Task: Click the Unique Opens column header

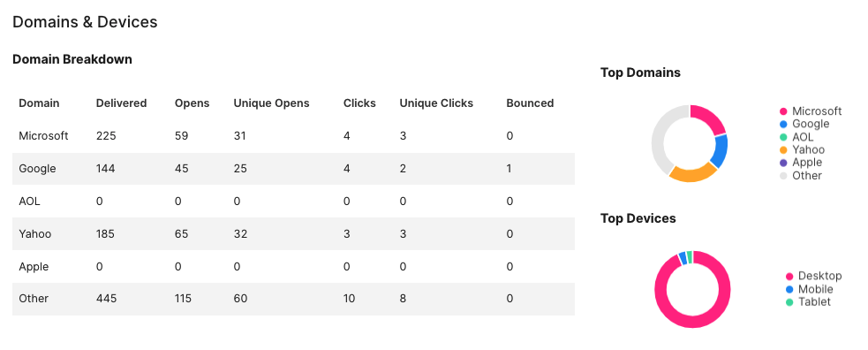Action: pyautogui.click(x=271, y=103)
